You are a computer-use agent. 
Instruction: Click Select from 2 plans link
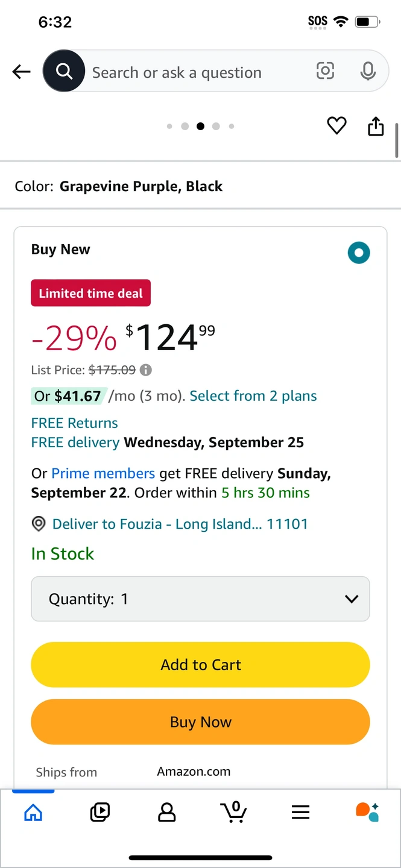coord(253,396)
